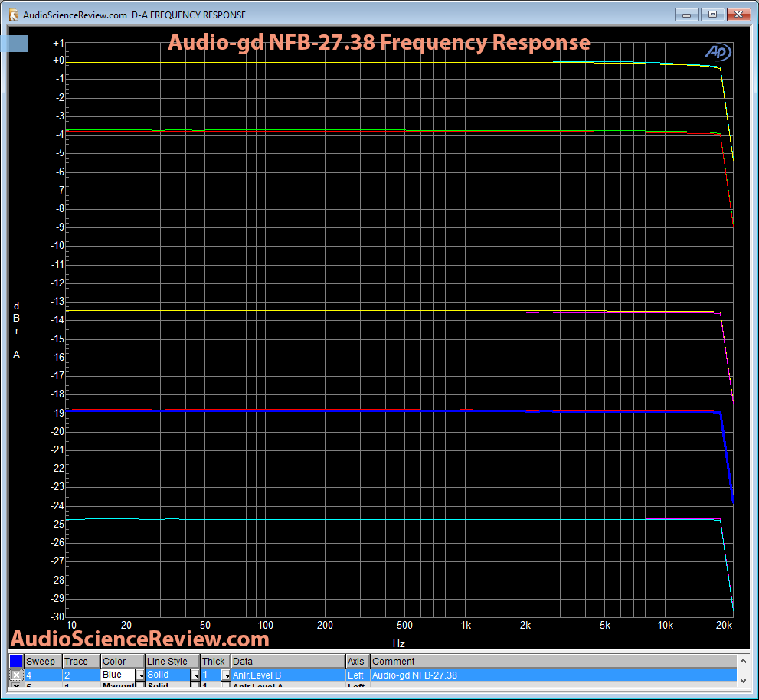Click the +1 label on level axis
The image size is (759, 700).
coord(58,44)
